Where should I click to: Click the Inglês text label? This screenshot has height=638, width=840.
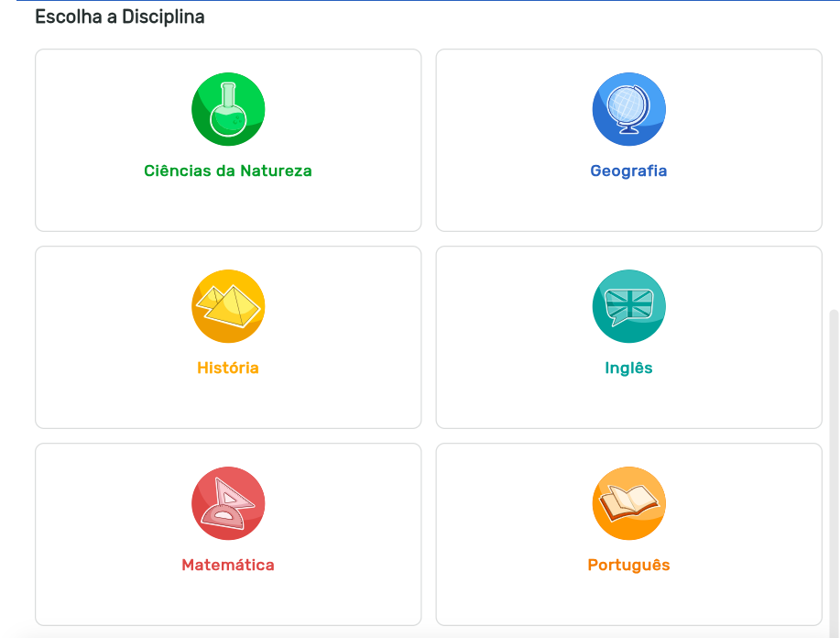(x=628, y=368)
